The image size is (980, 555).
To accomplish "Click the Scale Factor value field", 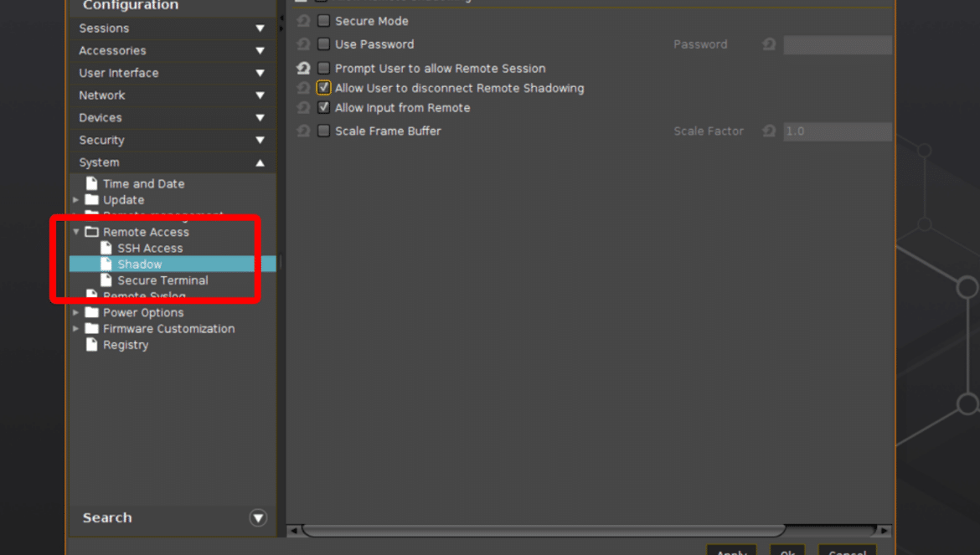I will click(838, 131).
